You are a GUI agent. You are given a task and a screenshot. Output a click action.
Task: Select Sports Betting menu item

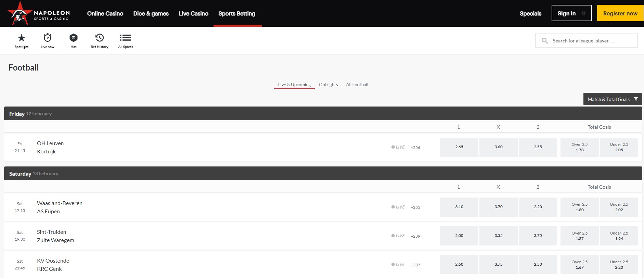[237, 13]
